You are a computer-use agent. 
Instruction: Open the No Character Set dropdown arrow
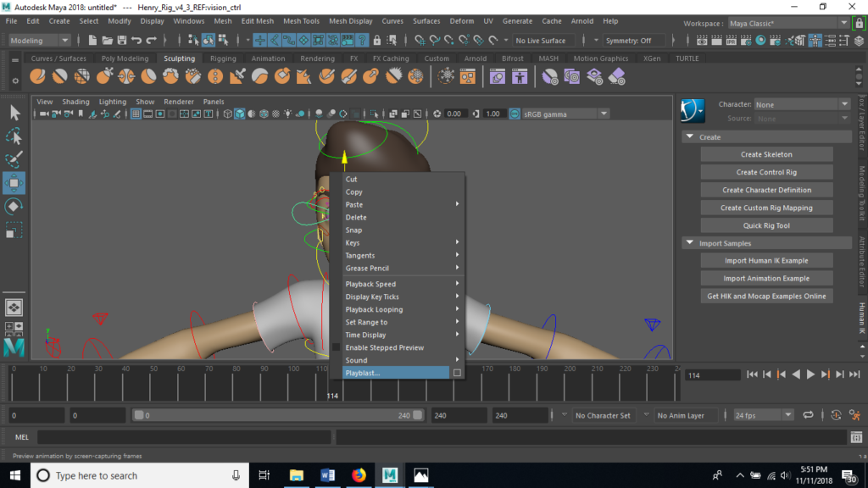coord(564,415)
